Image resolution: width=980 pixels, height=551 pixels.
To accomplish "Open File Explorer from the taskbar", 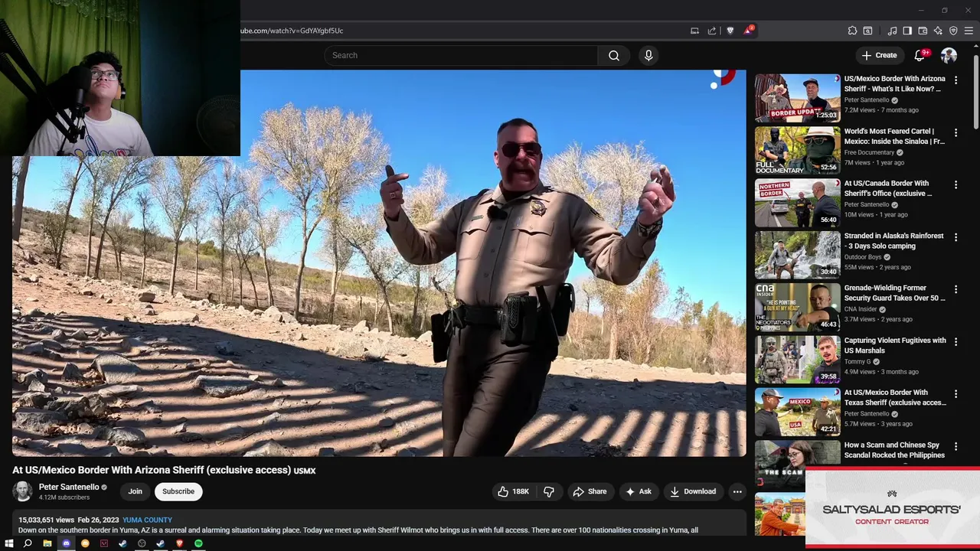I will coord(47,543).
